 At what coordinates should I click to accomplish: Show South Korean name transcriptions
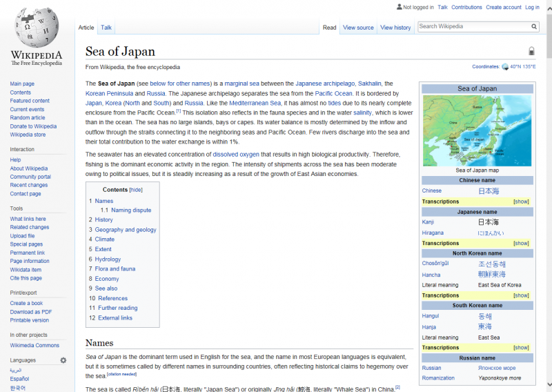[521, 347]
